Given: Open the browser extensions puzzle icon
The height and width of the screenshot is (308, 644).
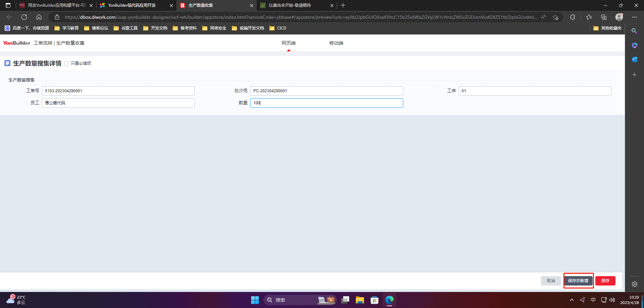Looking at the screenshot, I should point(572,17).
